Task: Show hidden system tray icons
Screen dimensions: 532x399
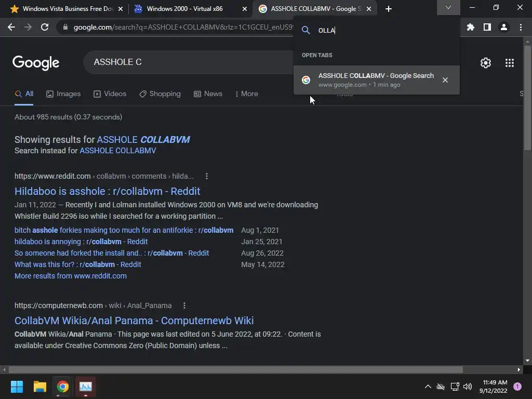Action: 428,387
